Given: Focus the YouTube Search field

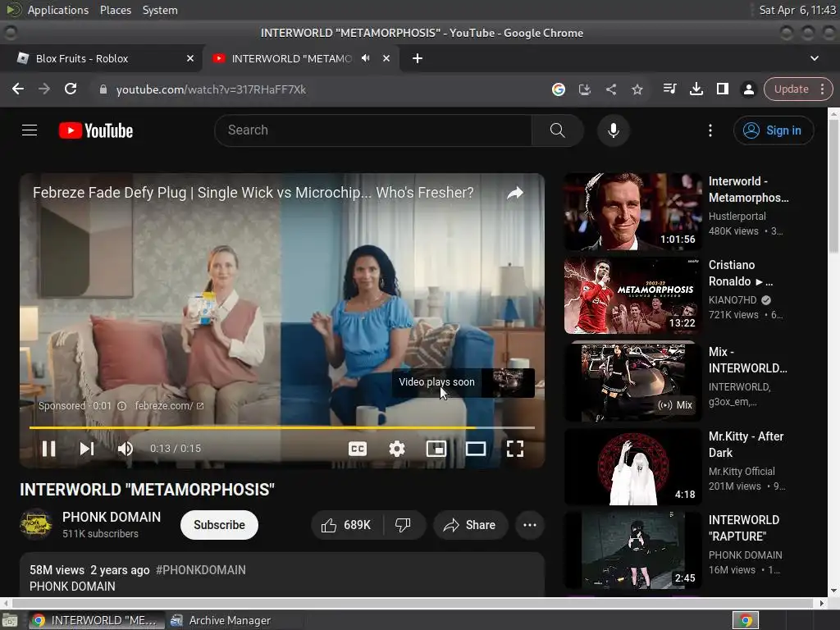Looking at the screenshot, I should tap(373, 130).
